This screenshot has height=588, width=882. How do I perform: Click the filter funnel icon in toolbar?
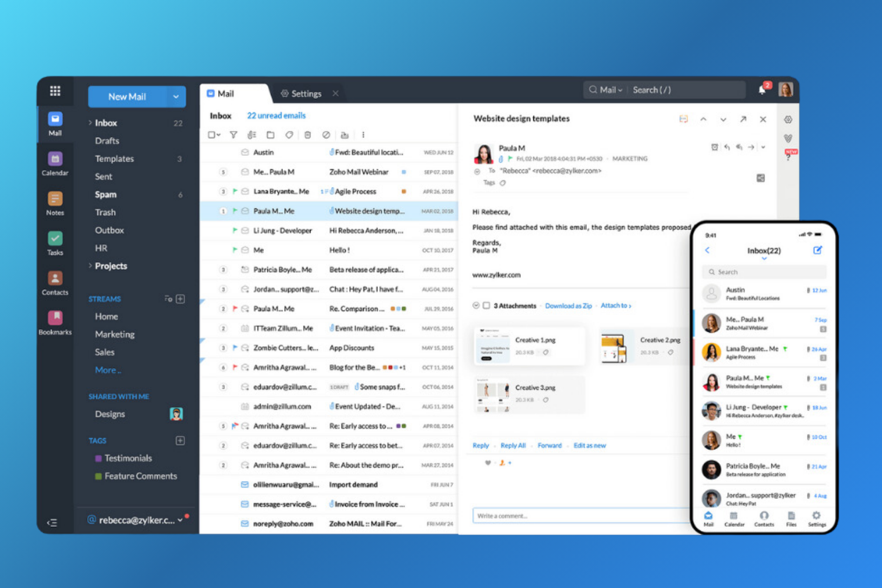click(x=233, y=135)
